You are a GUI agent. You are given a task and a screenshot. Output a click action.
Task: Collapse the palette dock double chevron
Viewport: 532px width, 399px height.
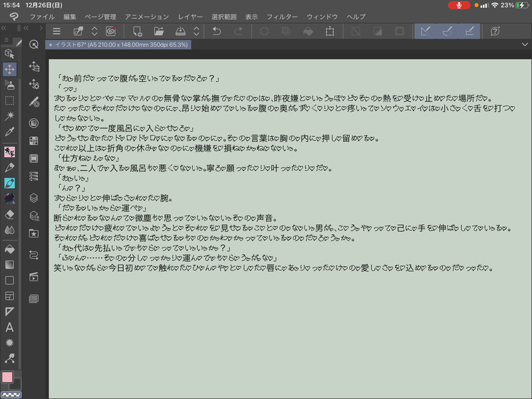[x=26, y=28]
